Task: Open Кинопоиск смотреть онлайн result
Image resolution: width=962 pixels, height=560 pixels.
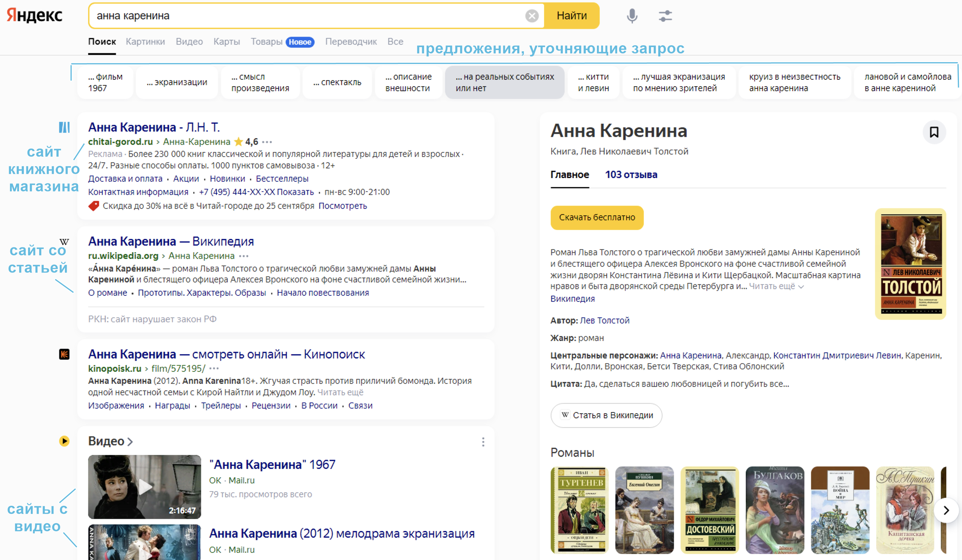Action: point(226,355)
